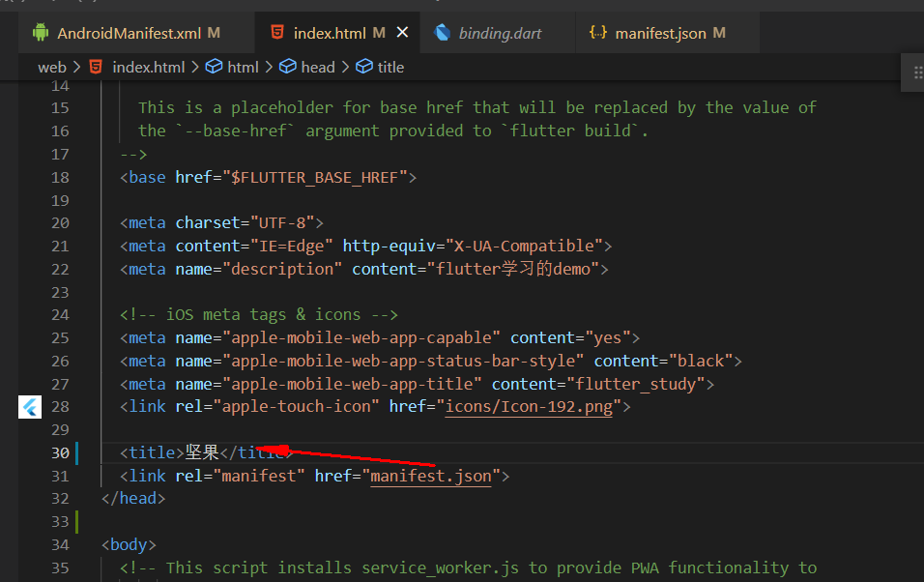The width and height of the screenshot is (924, 582).
Task: Click the $FLUTTER_BASE_HREF value
Action: (315, 178)
